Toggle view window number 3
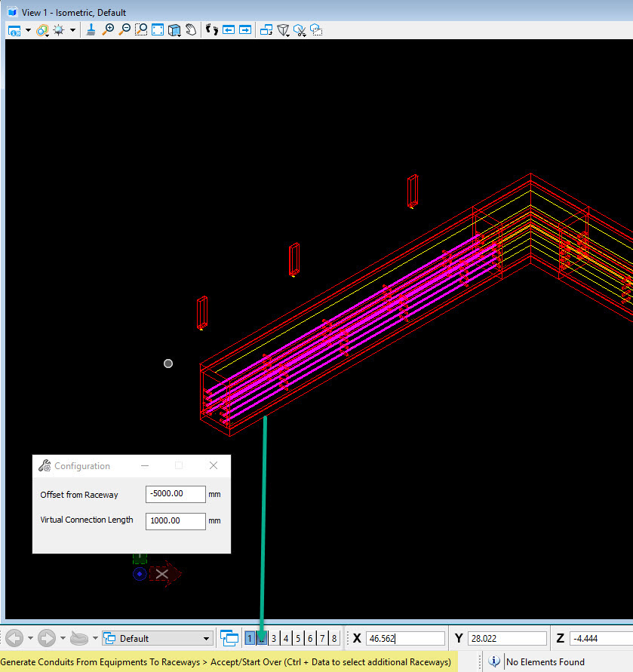This screenshot has height=672, width=633. [274, 639]
